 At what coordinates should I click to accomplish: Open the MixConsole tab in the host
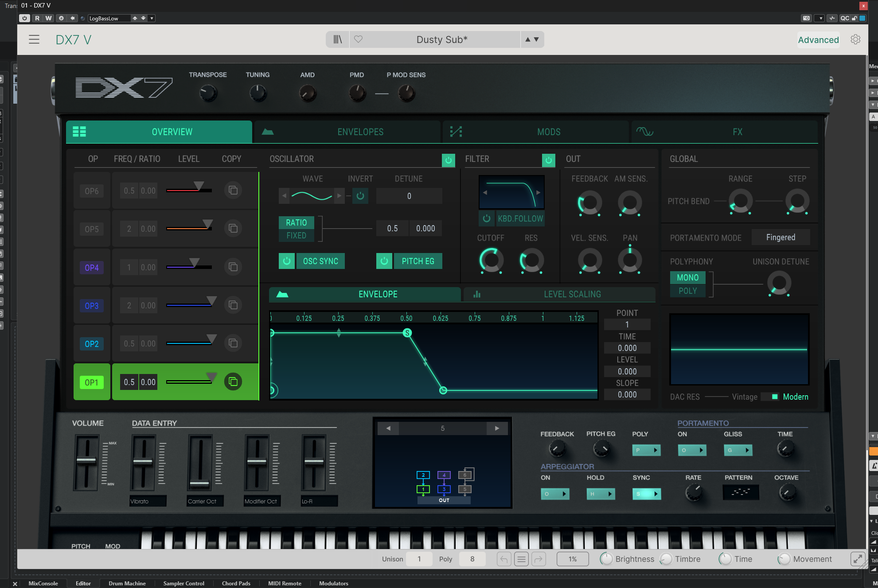click(43, 583)
